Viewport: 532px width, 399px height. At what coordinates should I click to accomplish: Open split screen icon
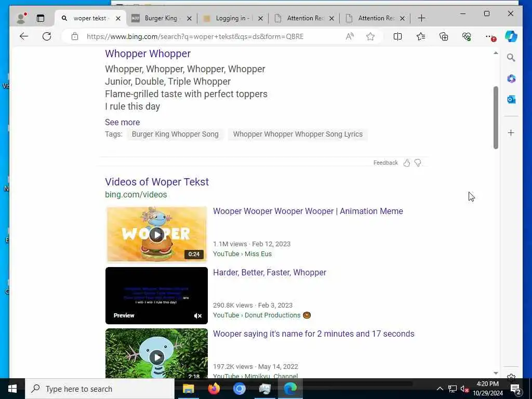397,36
